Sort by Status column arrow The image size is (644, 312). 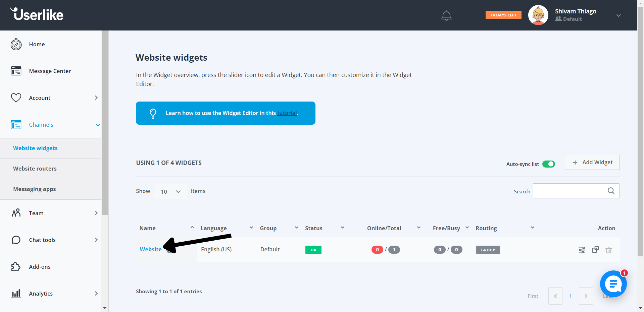(343, 228)
